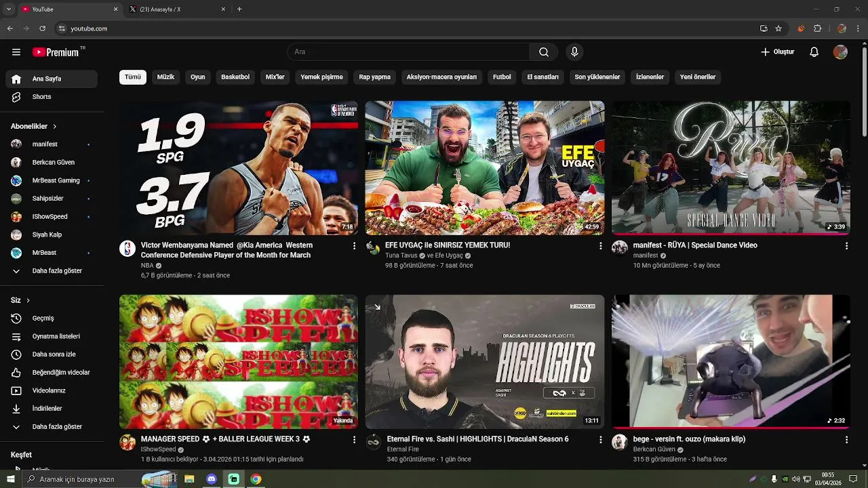Select the Rap yapma chip
The width and height of the screenshot is (868, 488).
click(375, 77)
